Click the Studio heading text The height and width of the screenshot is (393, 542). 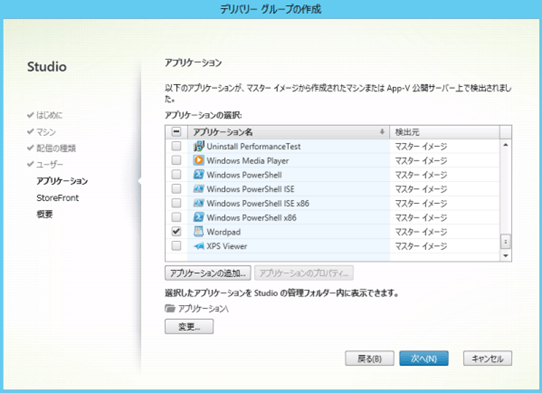coord(47,67)
